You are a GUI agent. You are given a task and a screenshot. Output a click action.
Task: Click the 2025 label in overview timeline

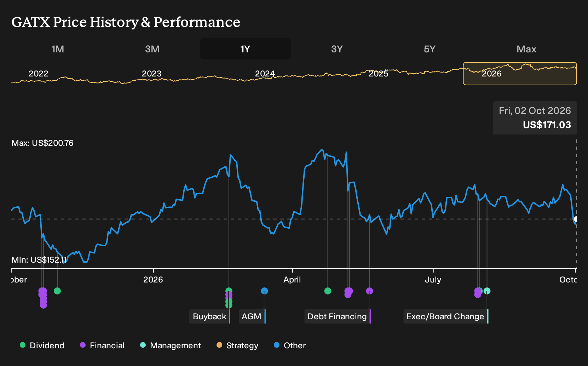pos(378,74)
